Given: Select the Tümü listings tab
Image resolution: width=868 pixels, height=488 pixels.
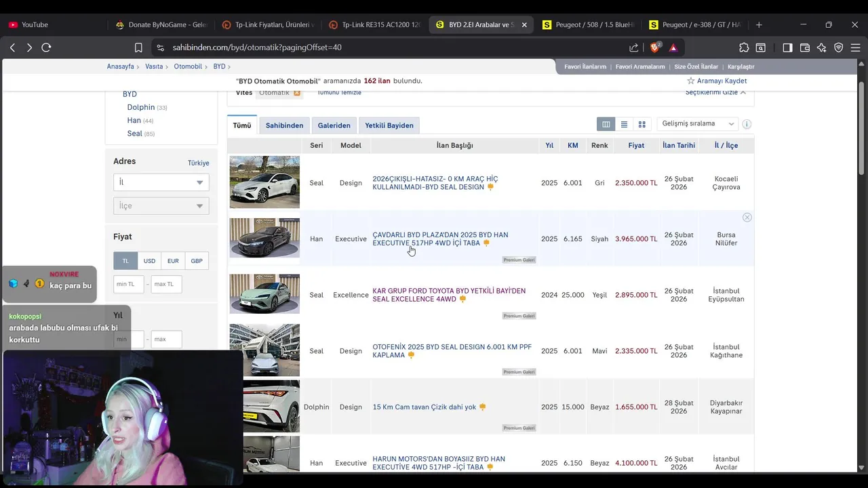Looking at the screenshot, I should pyautogui.click(x=242, y=125).
